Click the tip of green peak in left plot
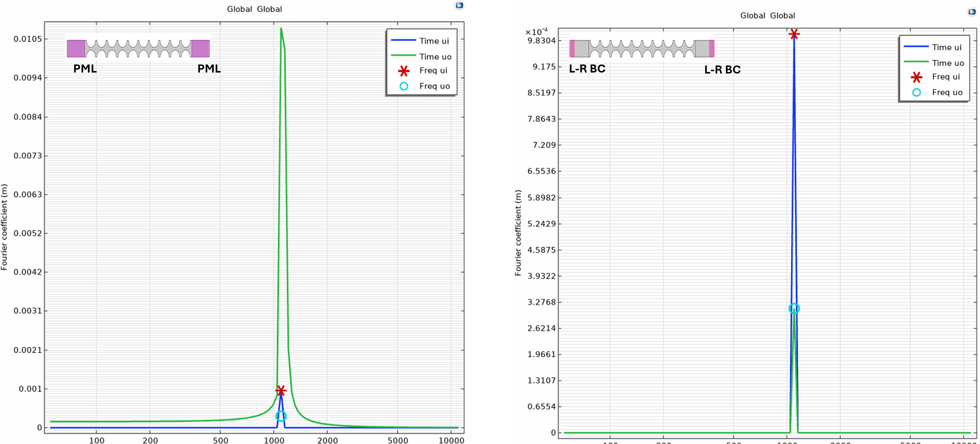The image size is (980, 444). click(281, 29)
